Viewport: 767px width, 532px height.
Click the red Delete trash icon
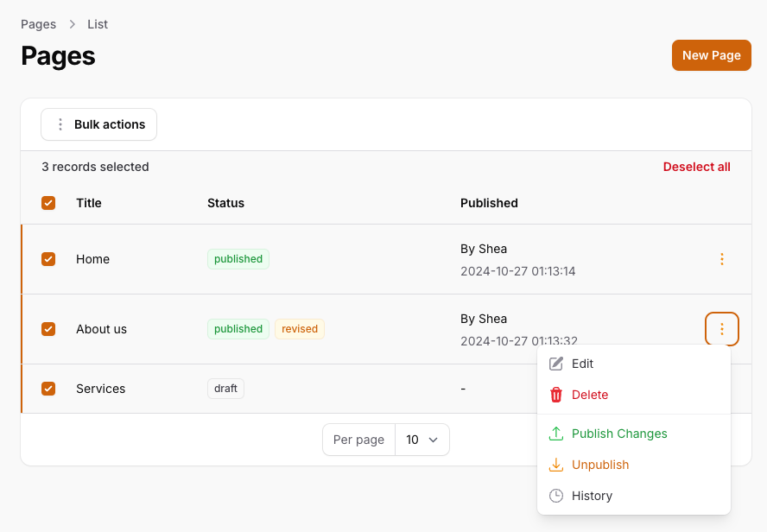click(x=556, y=395)
